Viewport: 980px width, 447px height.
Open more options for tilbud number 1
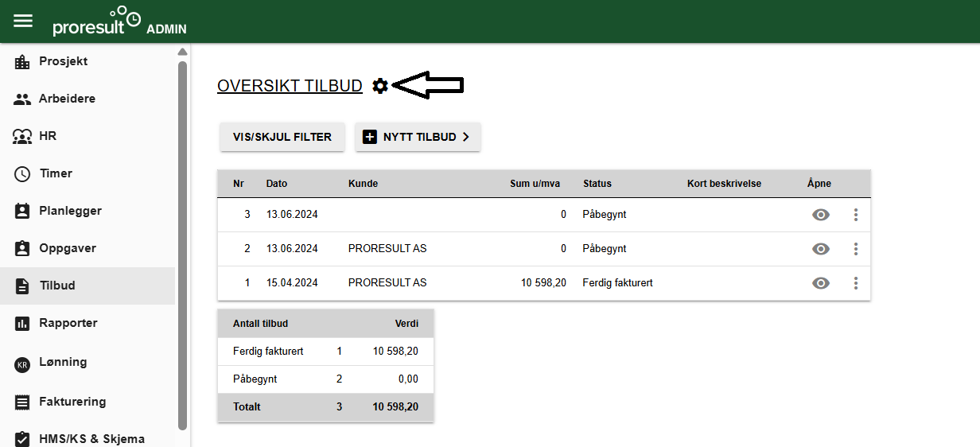[856, 283]
